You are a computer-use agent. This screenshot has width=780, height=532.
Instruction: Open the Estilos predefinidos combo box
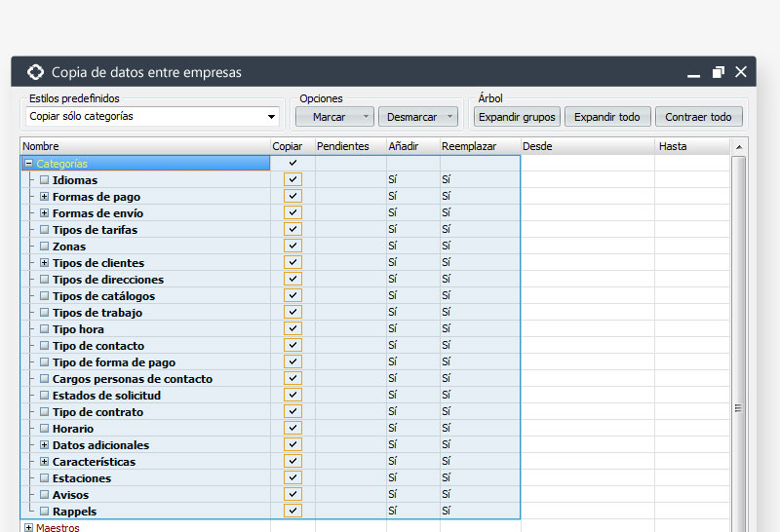271,117
